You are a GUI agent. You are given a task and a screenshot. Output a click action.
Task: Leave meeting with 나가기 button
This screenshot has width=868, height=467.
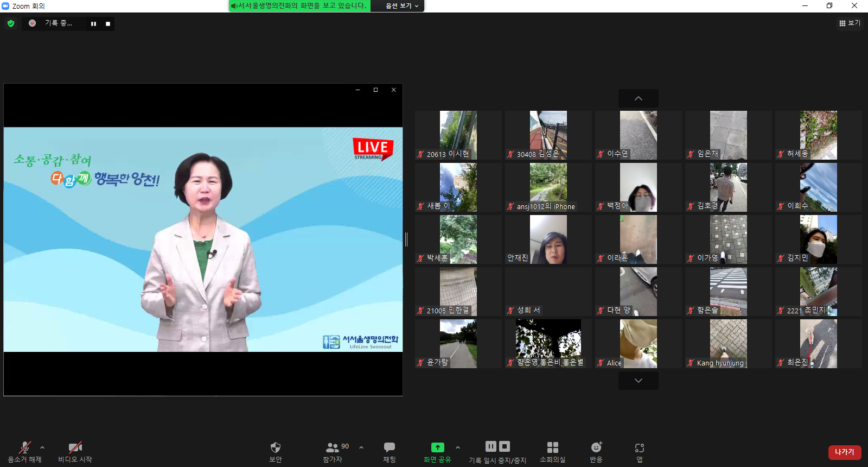(845, 452)
